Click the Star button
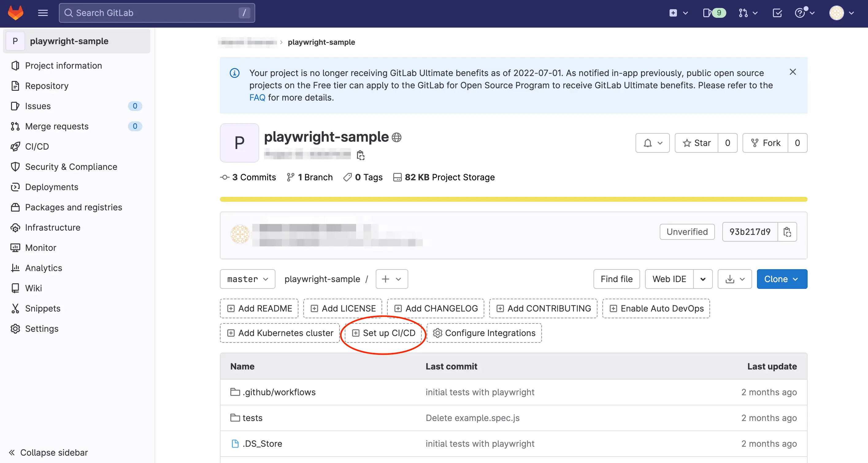 697,143
